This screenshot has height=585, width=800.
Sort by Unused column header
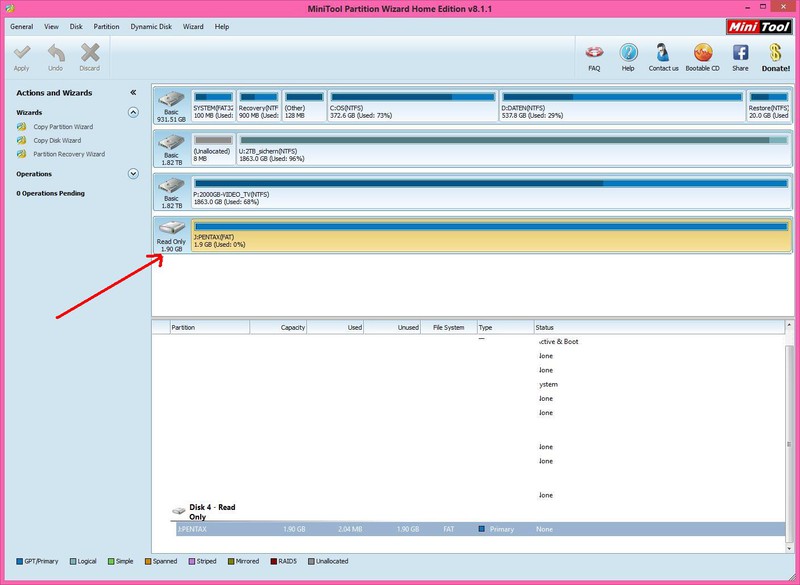[x=392, y=327]
